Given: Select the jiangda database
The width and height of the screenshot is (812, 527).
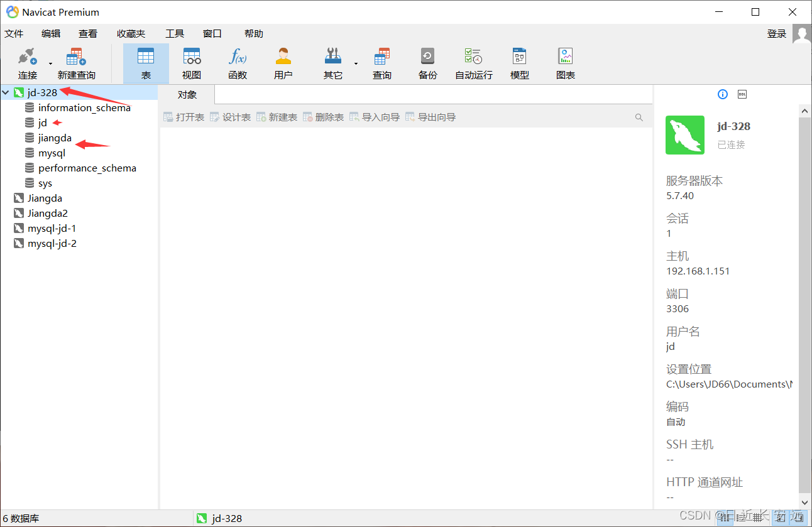Looking at the screenshot, I should (55, 138).
